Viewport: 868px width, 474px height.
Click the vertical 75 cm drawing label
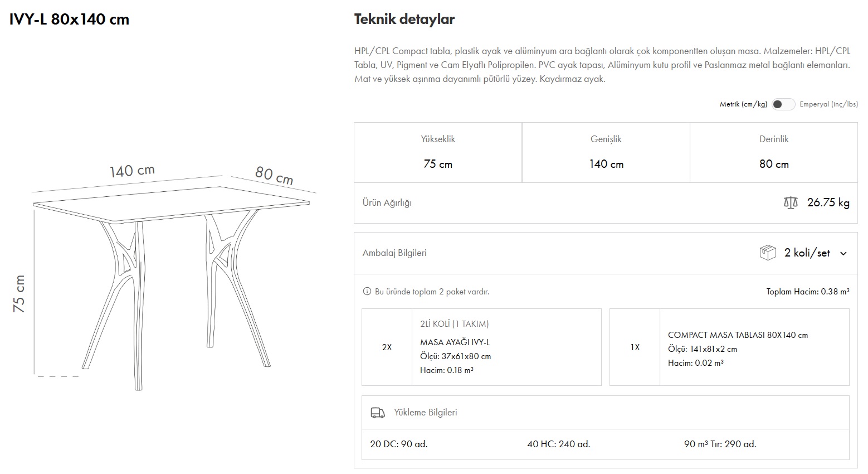pyautogui.click(x=19, y=293)
